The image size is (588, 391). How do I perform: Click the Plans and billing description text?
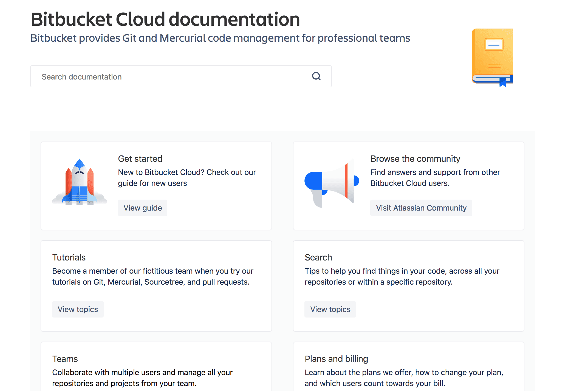pos(404,378)
